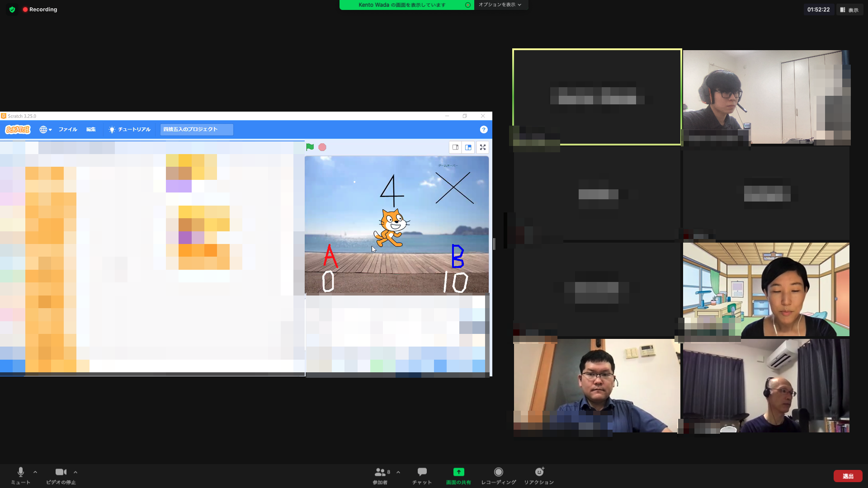
Task: Open リアクション reactions menu
Action: [x=539, y=476]
